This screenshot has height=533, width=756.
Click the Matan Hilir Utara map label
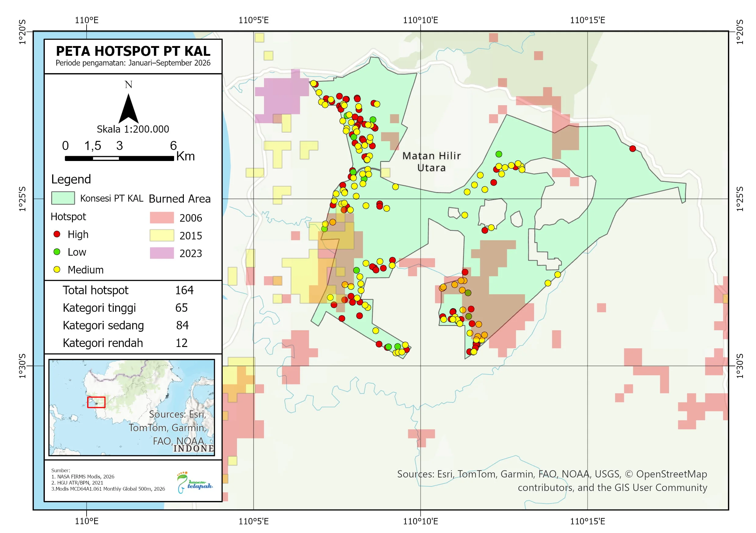point(432,162)
